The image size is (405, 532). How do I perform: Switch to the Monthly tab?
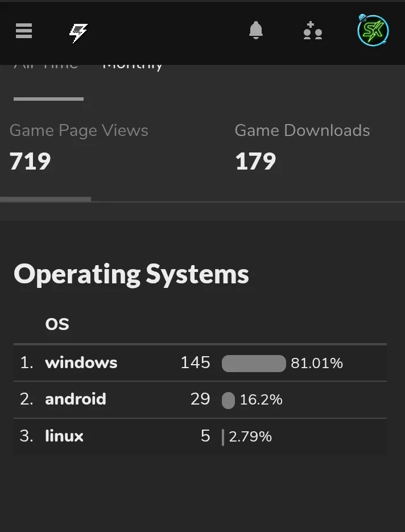pyautogui.click(x=133, y=65)
